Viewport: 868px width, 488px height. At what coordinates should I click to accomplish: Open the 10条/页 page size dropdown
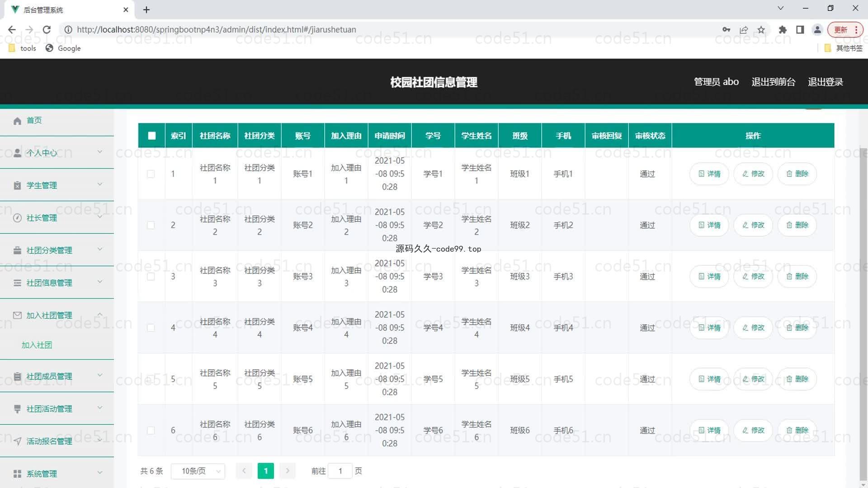click(198, 471)
